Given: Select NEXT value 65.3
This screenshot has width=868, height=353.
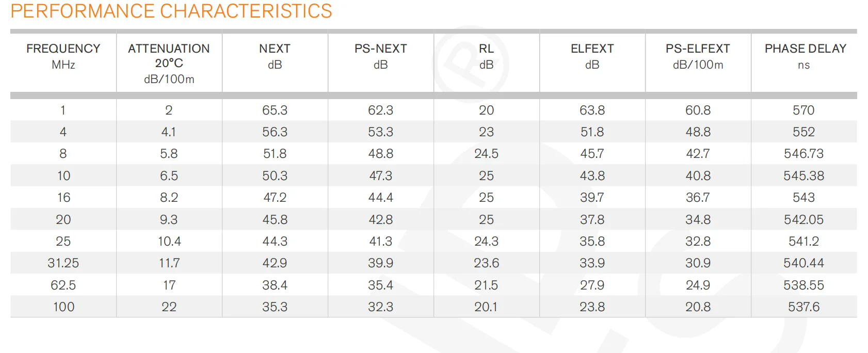Looking at the screenshot, I should [x=275, y=110].
